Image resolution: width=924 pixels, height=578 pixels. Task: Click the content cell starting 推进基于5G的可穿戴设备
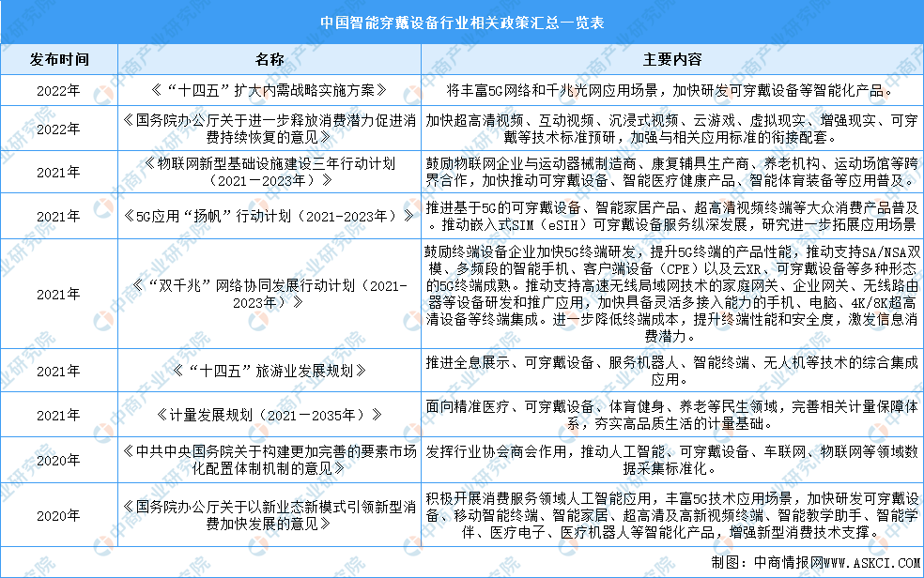click(672, 216)
